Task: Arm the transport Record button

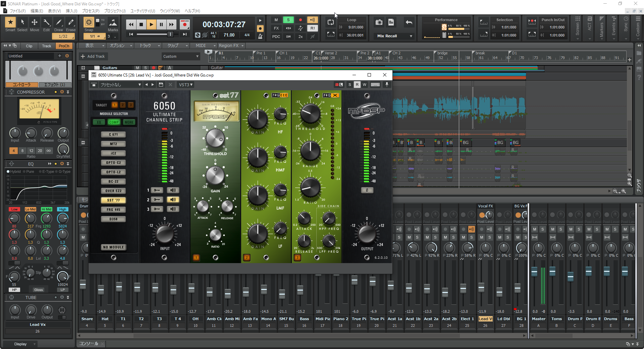Action: coord(184,24)
